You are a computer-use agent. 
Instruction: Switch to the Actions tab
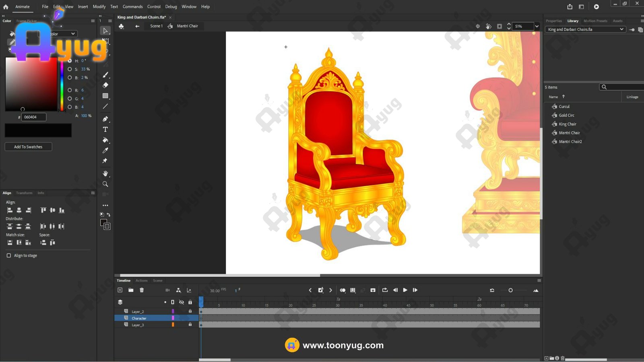coord(141,280)
